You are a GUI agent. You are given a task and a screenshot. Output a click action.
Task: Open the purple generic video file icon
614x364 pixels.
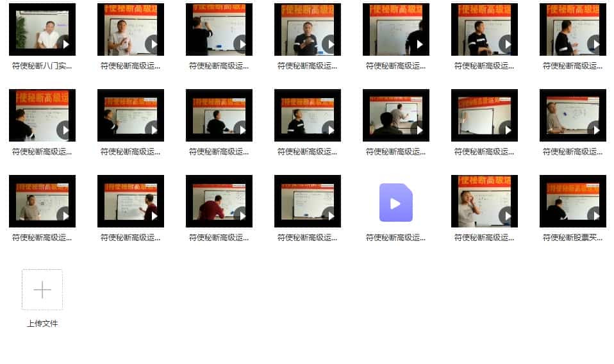click(x=395, y=203)
